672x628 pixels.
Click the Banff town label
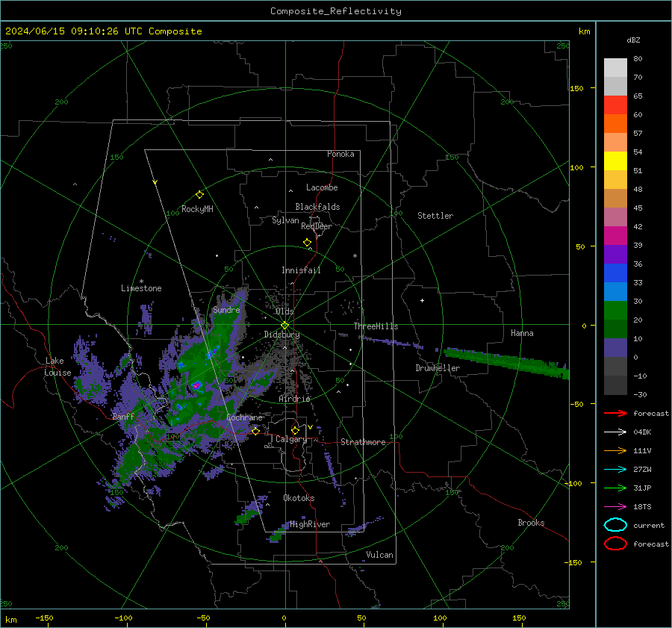(x=123, y=416)
